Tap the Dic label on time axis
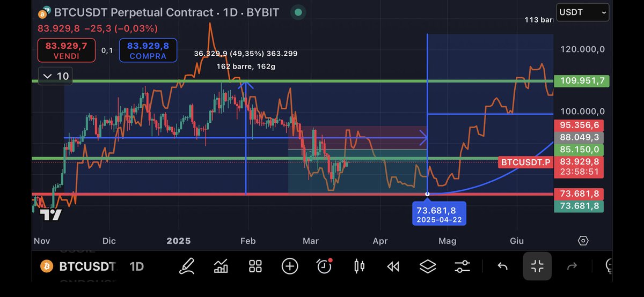This screenshot has height=297, width=644. click(109, 241)
